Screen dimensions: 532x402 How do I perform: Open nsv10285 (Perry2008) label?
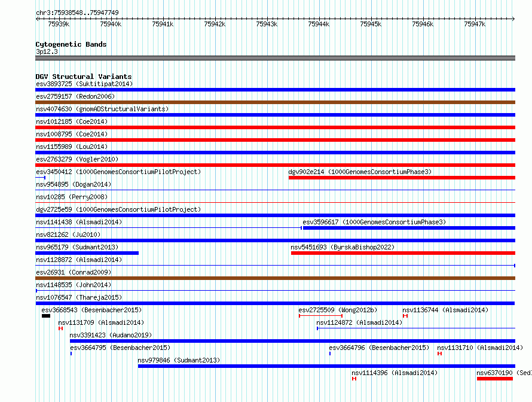pyautogui.click(x=72, y=197)
